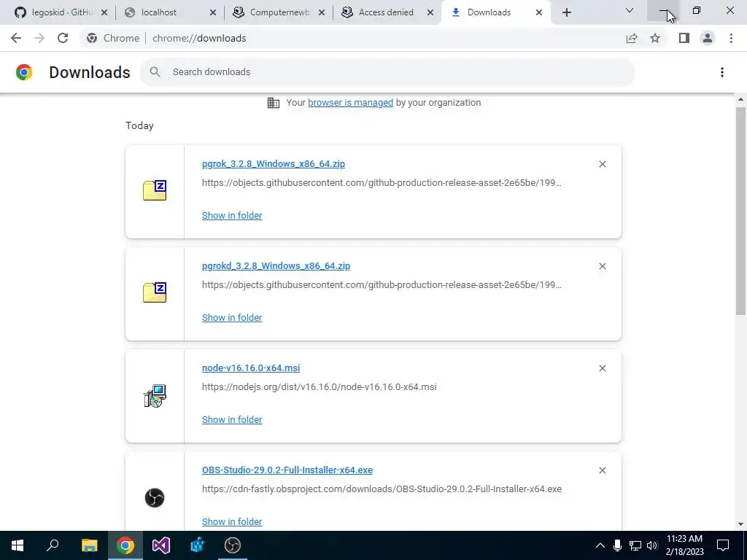Bookmark this tab with the star icon

tap(655, 38)
